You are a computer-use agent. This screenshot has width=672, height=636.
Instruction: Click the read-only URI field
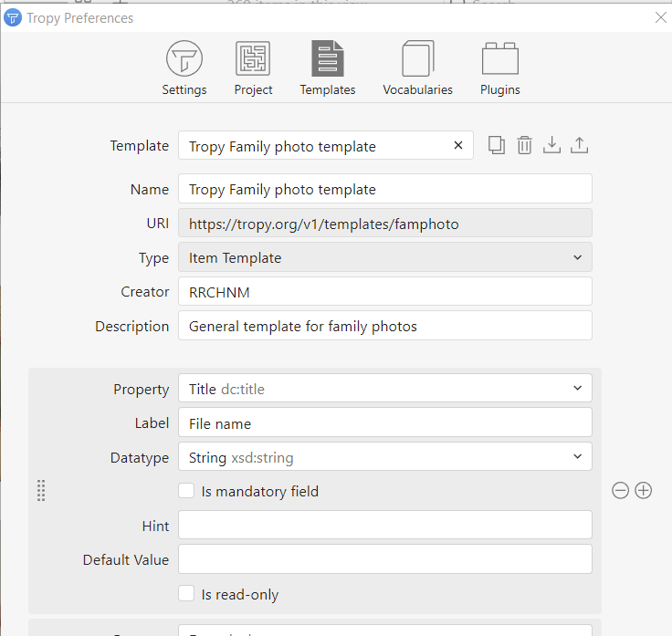[x=385, y=224]
